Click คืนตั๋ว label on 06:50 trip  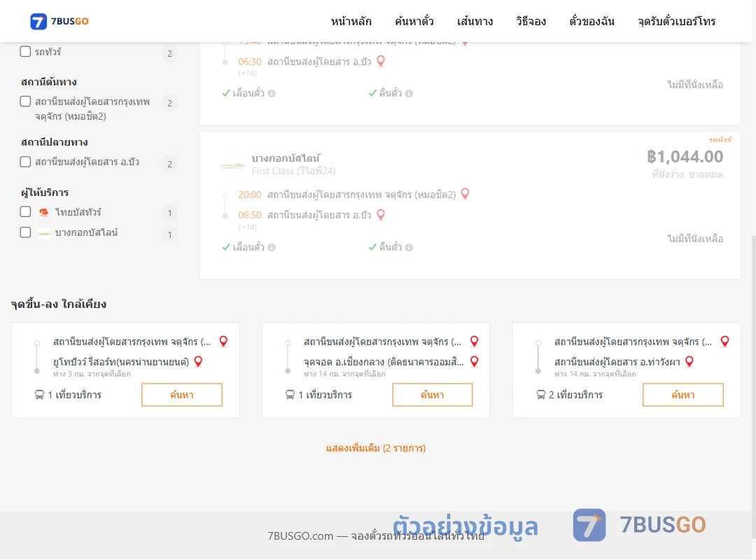(x=390, y=247)
